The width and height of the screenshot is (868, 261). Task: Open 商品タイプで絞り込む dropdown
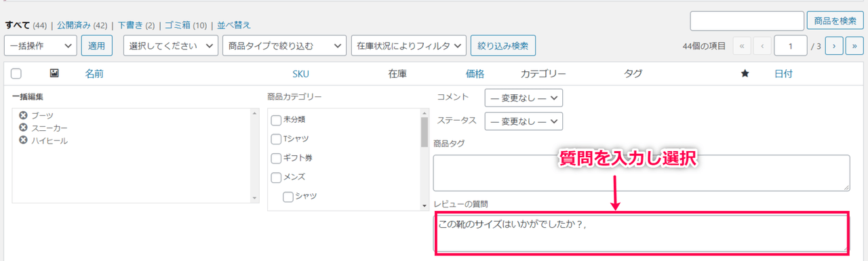[x=284, y=45]
